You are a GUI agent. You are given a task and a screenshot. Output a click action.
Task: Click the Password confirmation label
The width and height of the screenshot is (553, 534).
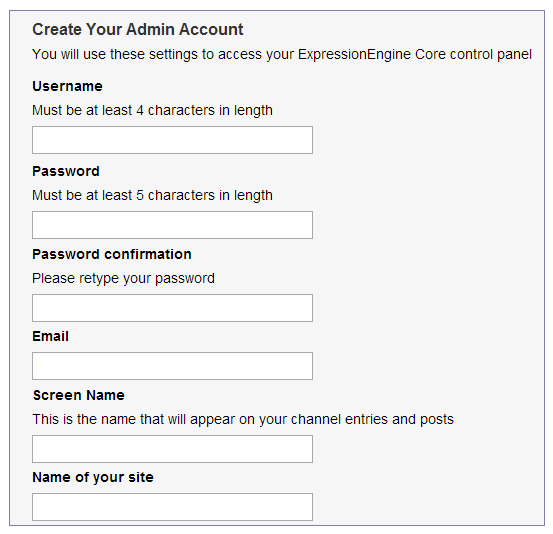112,254
